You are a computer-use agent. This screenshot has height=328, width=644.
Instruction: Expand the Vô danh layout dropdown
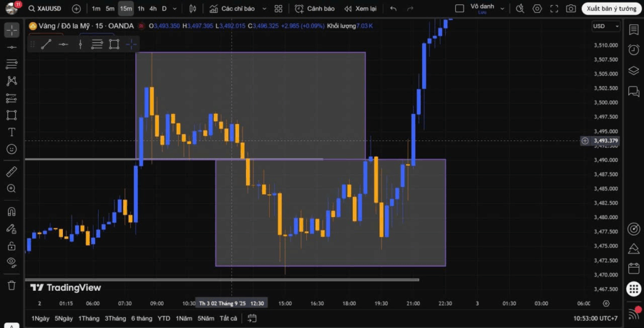(501, 9)
